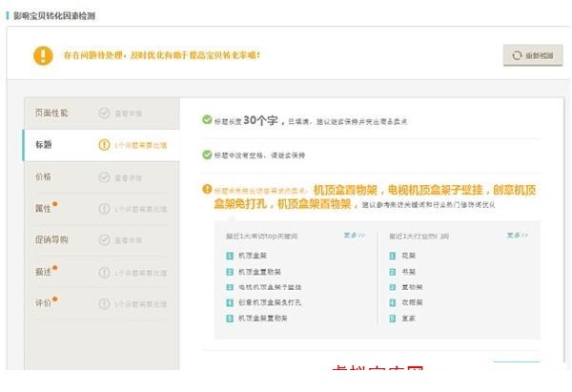Click the 查看详情 text in 促销导购 row

click(128, 240)
